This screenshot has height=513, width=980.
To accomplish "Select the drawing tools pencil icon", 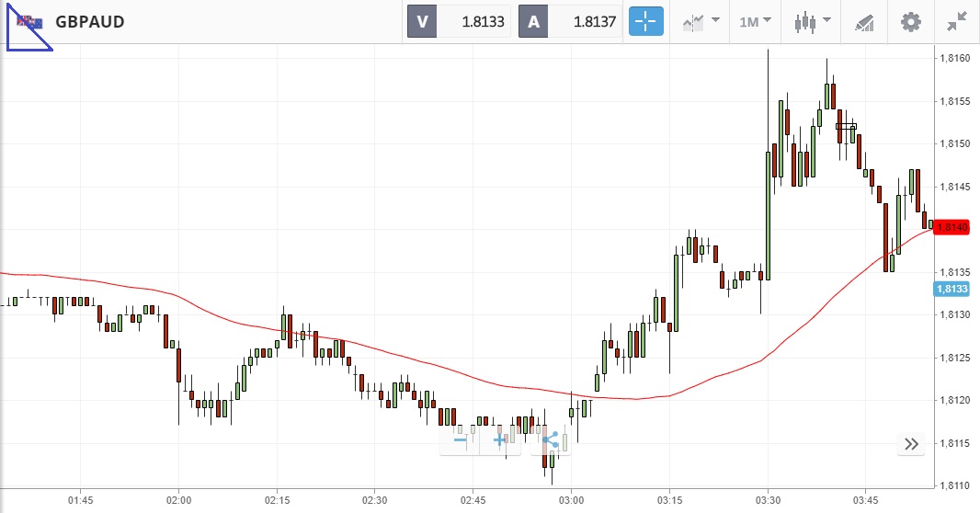I will pyautogui.click(x=864, y=21).
